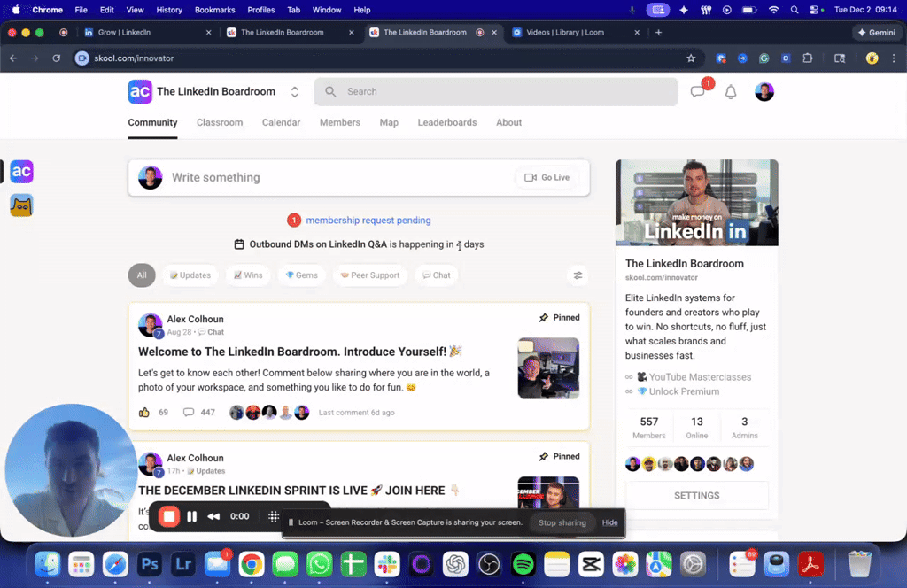Open the Gemini button in Chrome

(x=876, y=33)
